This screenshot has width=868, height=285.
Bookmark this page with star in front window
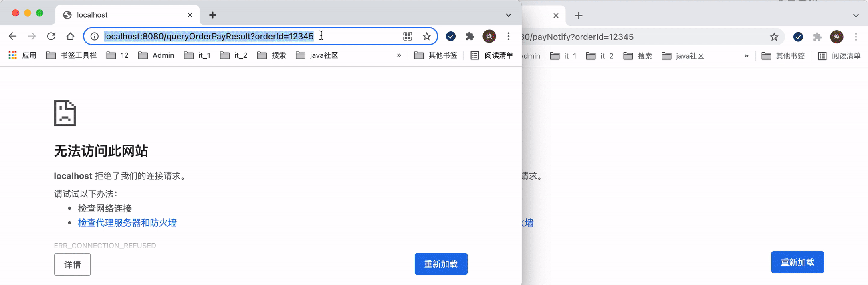coord(427,36)
